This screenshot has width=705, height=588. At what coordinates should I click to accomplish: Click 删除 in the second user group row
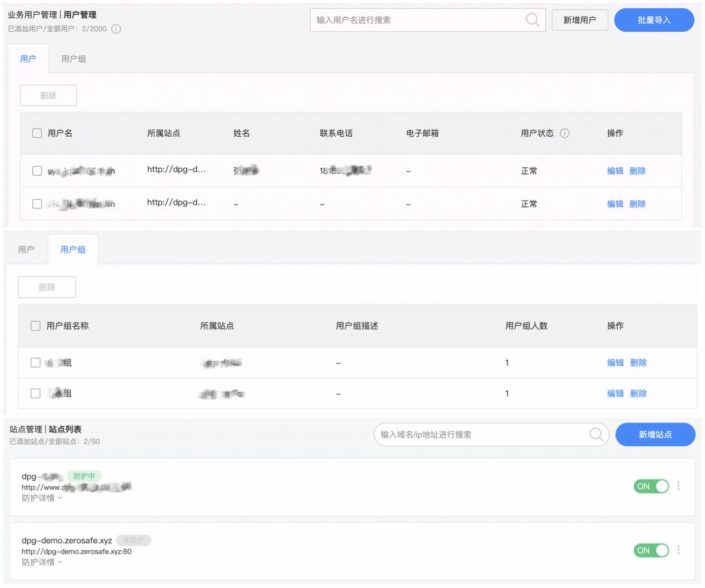pyautogui.click(x=638, y=393)
